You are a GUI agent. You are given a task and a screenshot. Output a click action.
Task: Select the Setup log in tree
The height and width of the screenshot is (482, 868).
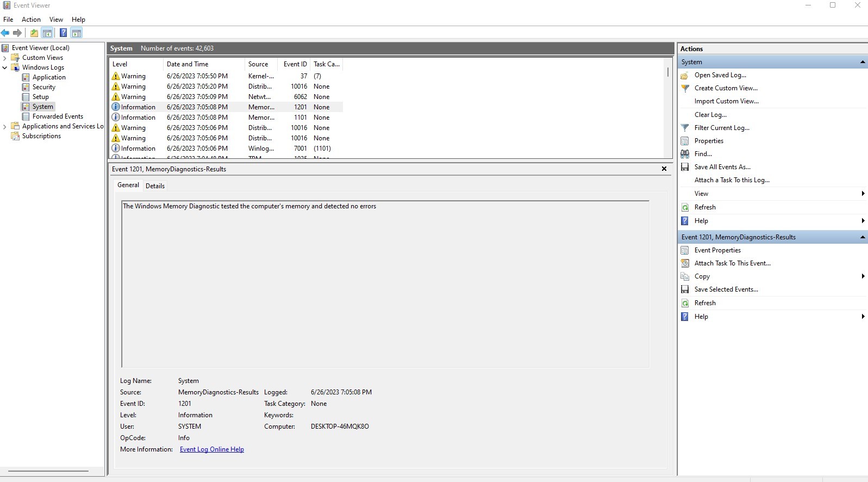point(40,97)
